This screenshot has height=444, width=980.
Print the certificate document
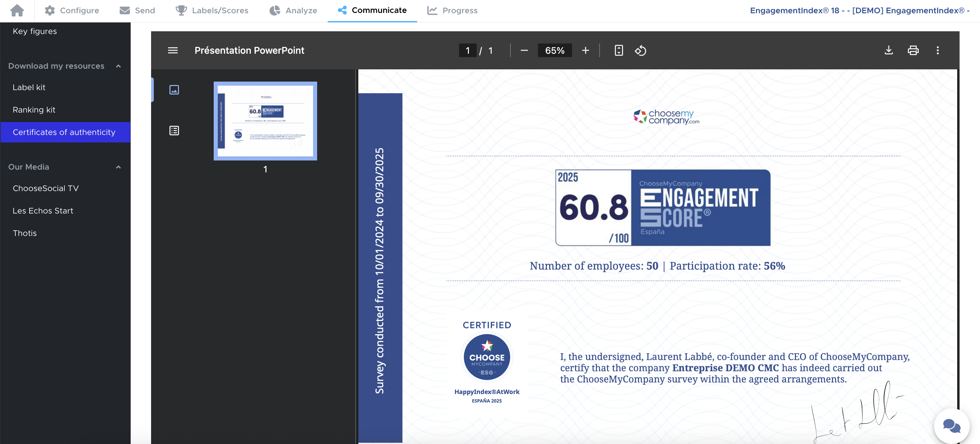click(x=913, y=50)
